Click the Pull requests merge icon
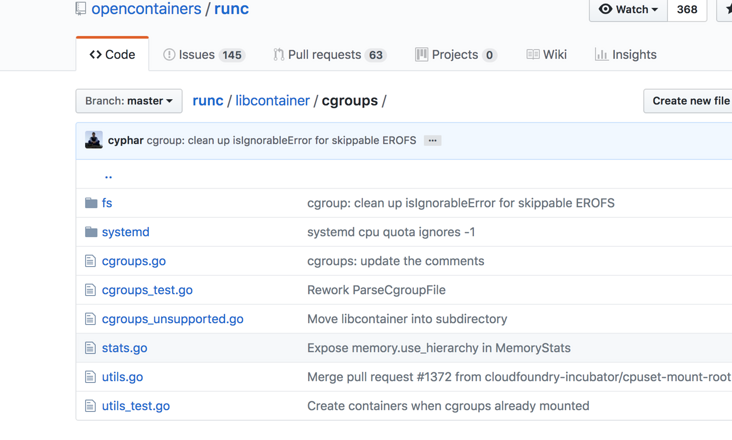The width and height of the screenshot is (732, 440). [279, 55]
